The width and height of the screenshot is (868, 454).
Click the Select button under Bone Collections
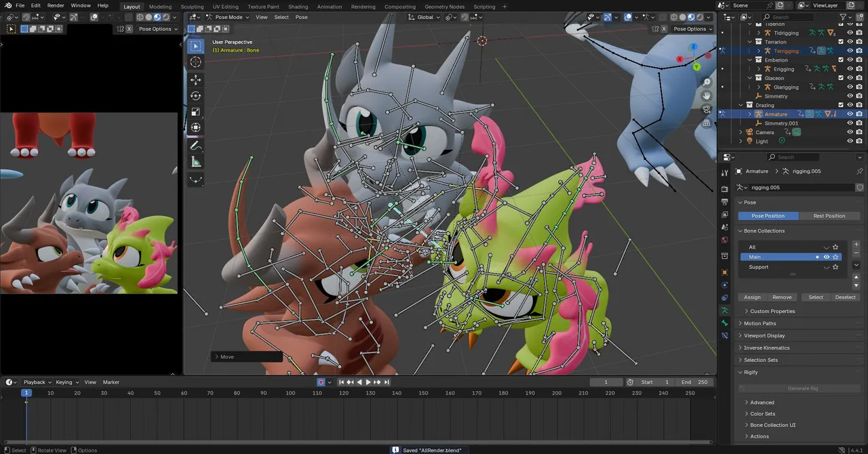pyautogui.click(x=816, y=297)
